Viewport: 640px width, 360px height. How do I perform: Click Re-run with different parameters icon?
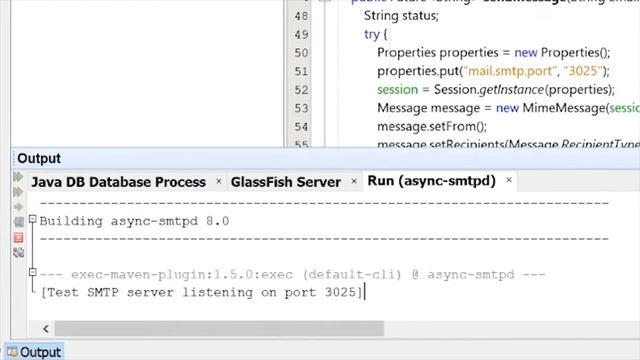[18, 192]
